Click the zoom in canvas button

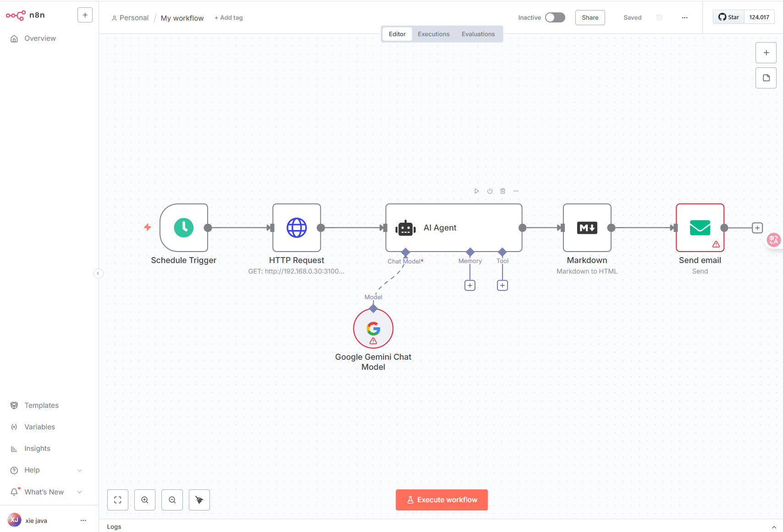(145, 500)
